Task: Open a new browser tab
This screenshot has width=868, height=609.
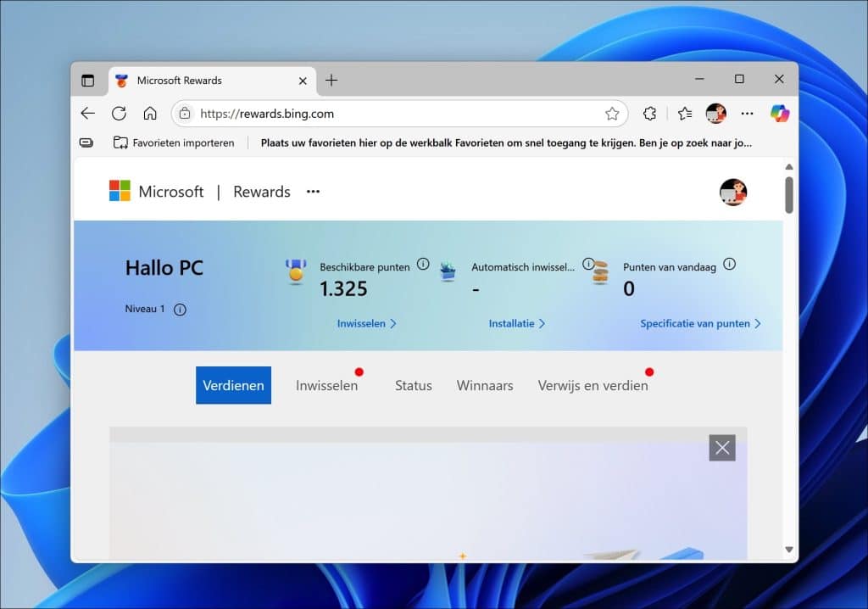Action: coord(331,81)
